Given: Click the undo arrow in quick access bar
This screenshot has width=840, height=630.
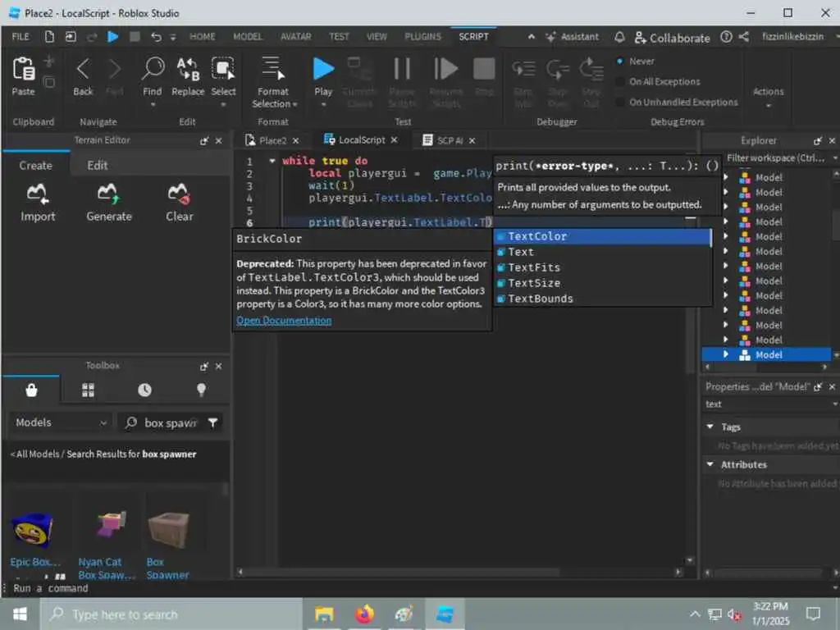Looking at the screenshot, I should point(156,36).
